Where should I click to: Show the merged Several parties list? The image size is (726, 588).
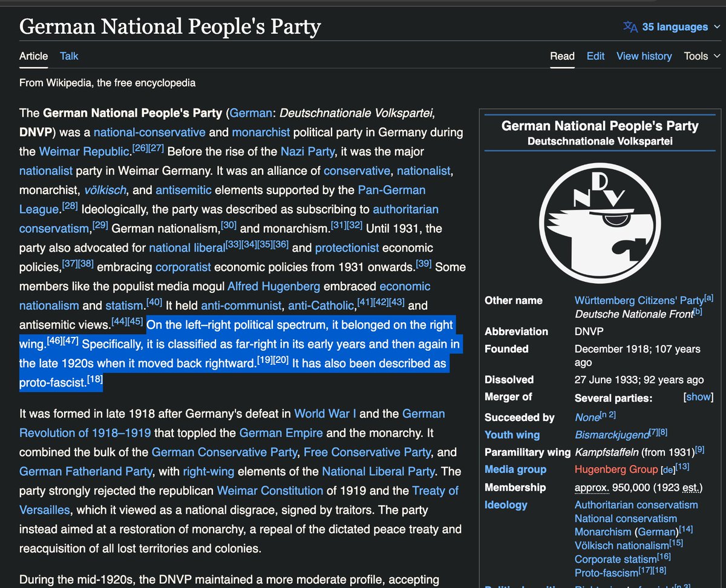[698, 397]
